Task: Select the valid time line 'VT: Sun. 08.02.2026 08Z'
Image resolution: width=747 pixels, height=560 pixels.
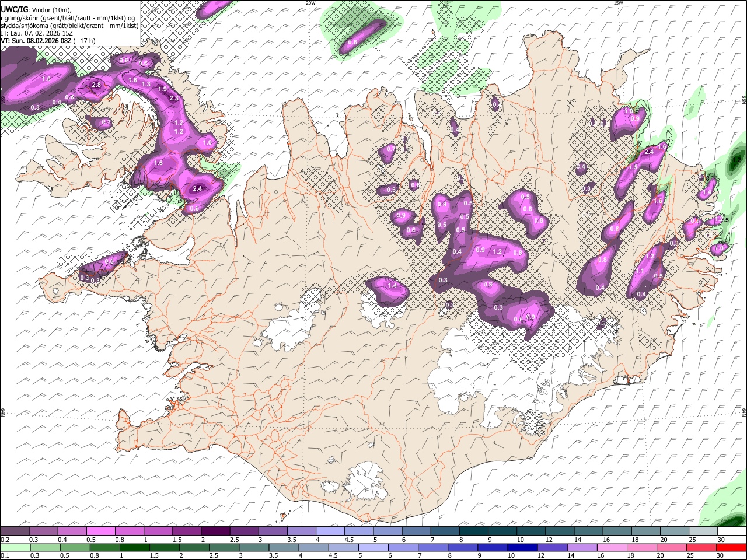Action: click(36, 41)
